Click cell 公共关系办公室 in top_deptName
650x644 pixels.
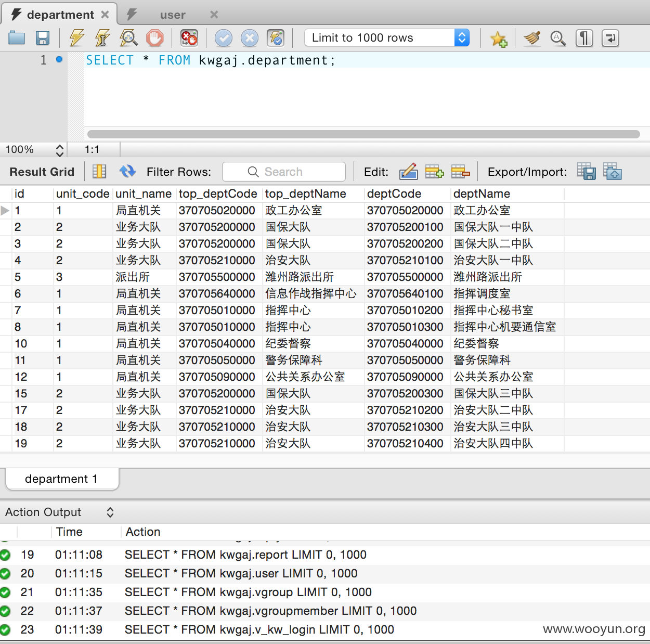(313, 377)
